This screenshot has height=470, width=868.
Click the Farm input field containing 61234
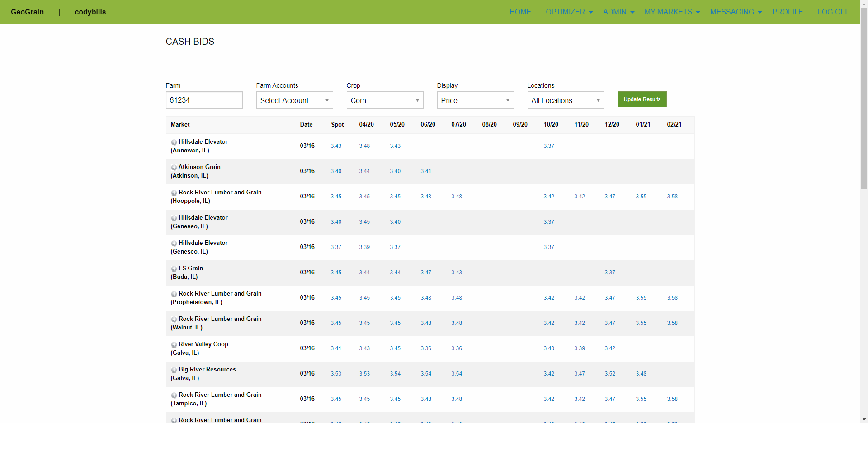pyautogui.click(x=204, y=100)
